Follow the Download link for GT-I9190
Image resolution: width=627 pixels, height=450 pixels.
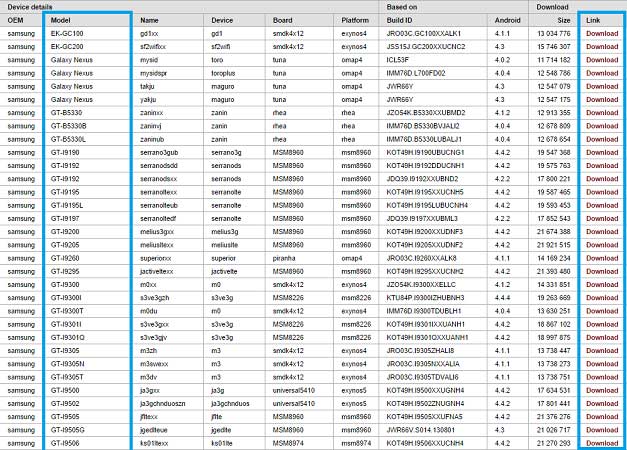click(x=602, y=152)
